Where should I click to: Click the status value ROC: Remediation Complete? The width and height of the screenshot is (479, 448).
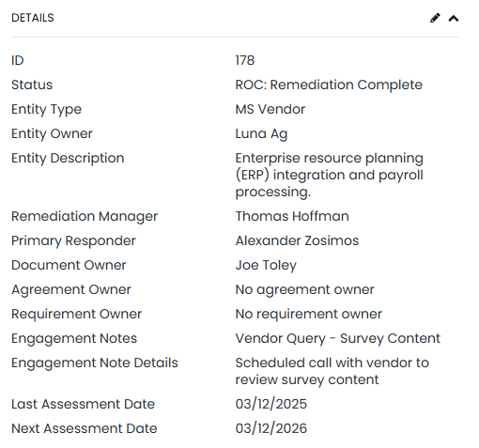click(329, 85)
